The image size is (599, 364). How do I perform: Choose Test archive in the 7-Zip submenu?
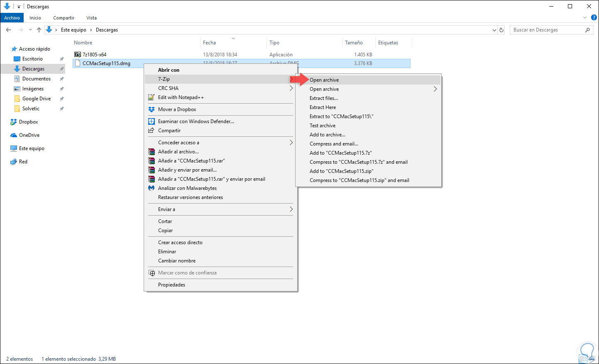pyautogui.click(x=323, y=126)
